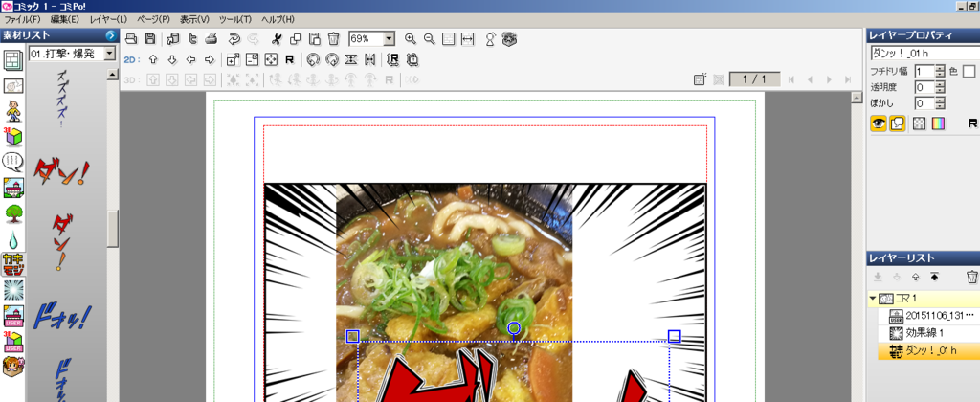Collapse the コマ 1 tree node
The width and height of the screenshot is (980, 402).
pos(873,299)
